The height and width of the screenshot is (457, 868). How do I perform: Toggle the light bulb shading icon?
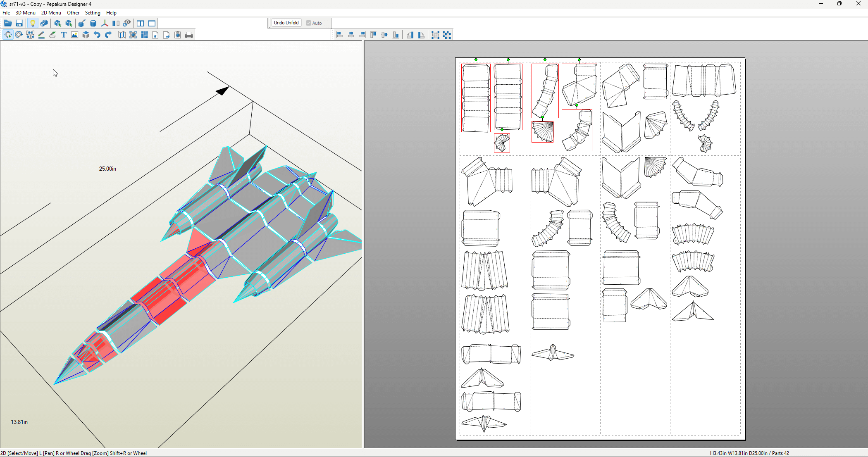pos(33,23)
